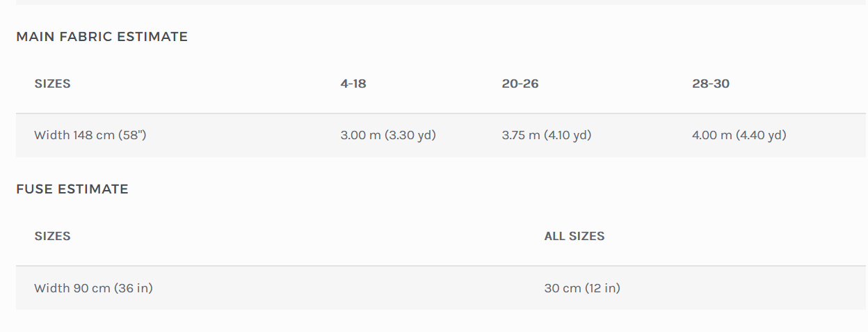The height and width of the screenshot is (332, 868).
Task: Click the 4-18 size column header
Action: click(353, 84)
